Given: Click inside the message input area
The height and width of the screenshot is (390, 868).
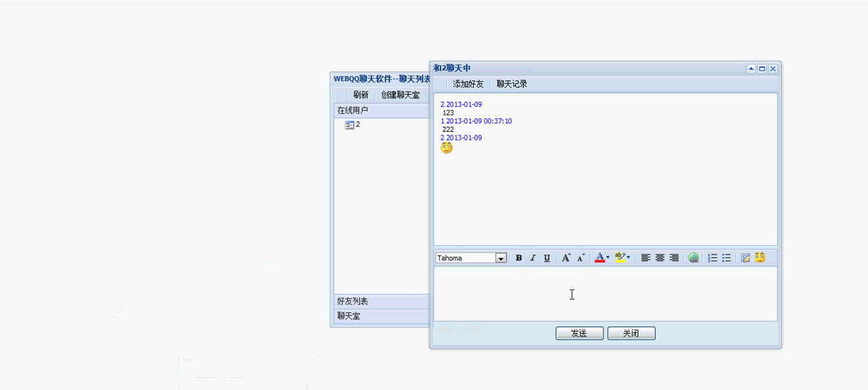Looking at the screenshot, I should tap(605, 294).
